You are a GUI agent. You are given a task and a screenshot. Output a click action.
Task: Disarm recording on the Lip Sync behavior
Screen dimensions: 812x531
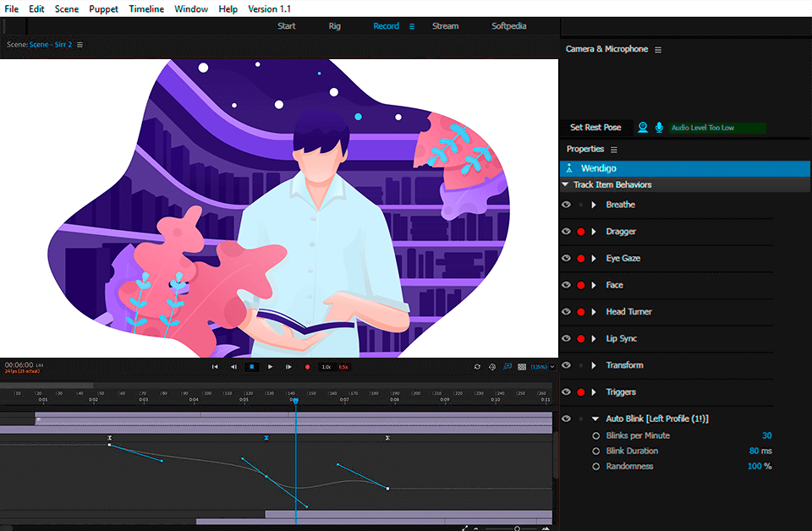580,338
